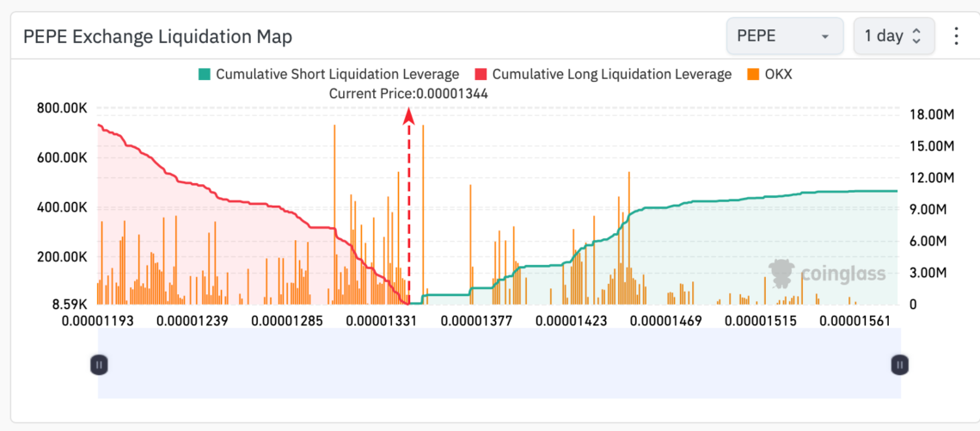Click the blue range selector bar
Screen dimensions: 980x431
pyautogui.click(x=499, y=363)
